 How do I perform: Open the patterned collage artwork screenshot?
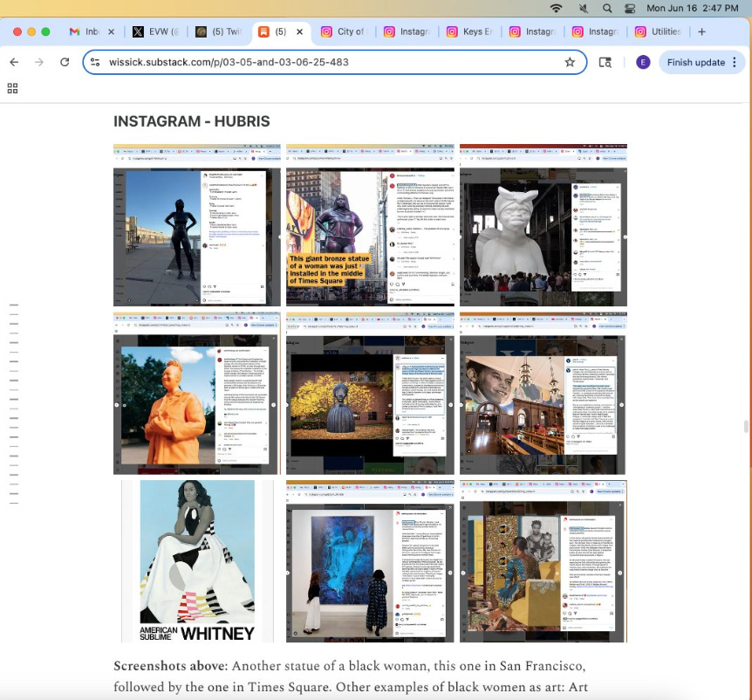click(x=543, y=561)
